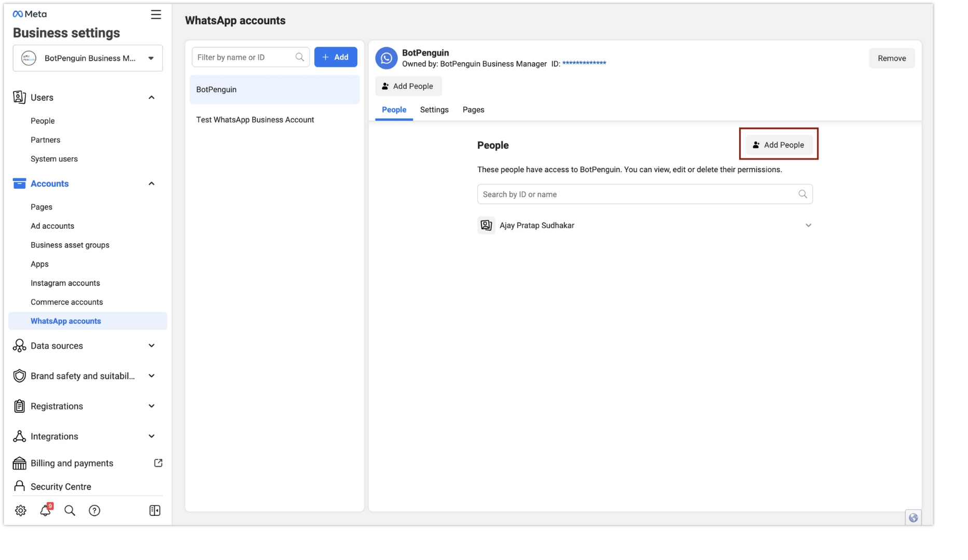Open People under Users

[43, 121]
